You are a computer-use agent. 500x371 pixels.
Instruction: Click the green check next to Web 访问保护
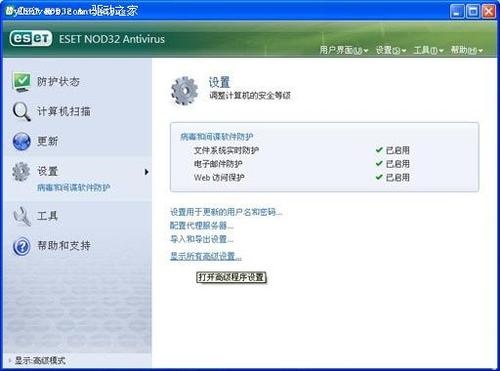click(379, 177)
